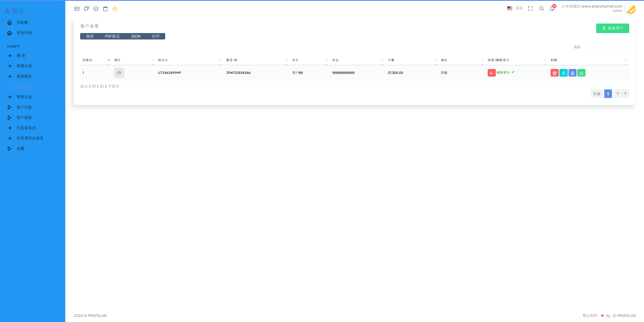Click the blue lock action icon

point(572,73)
